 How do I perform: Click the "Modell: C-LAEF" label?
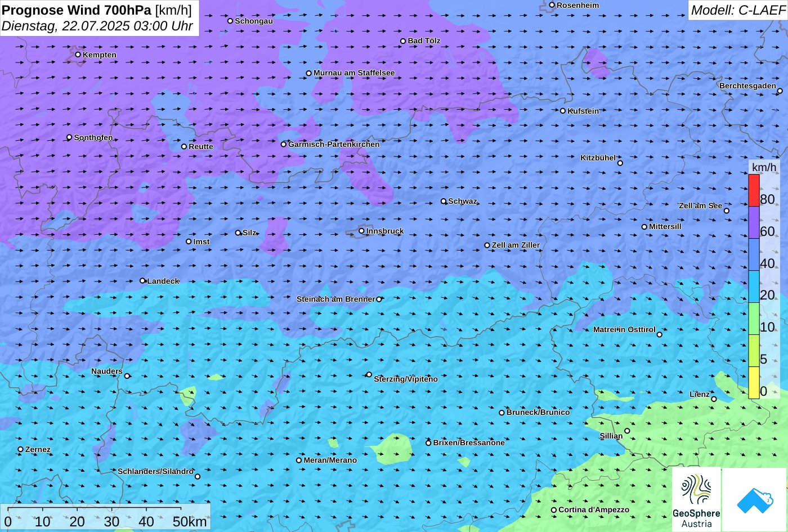[x=738, y=10]
